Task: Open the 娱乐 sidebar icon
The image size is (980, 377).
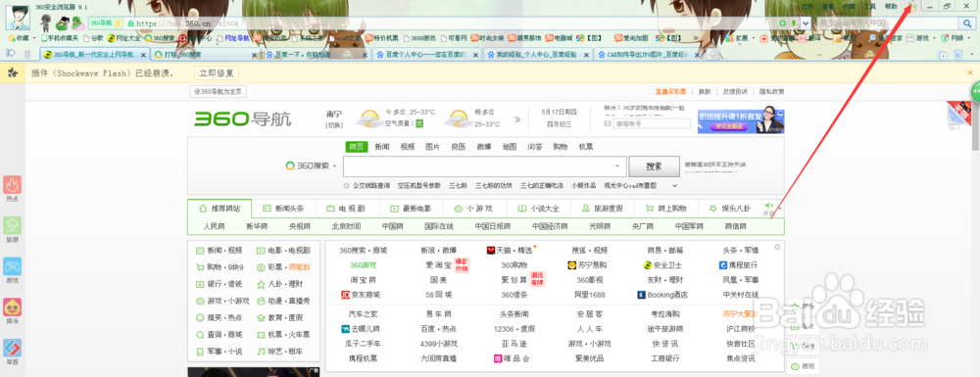Action: pyautogui.click(x=12, y=310)
